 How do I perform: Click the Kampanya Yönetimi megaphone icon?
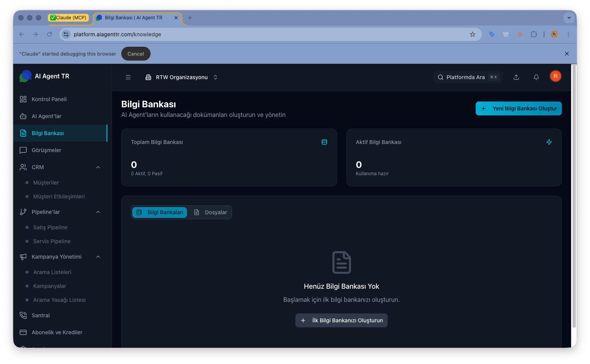click(x=23, y=257)
